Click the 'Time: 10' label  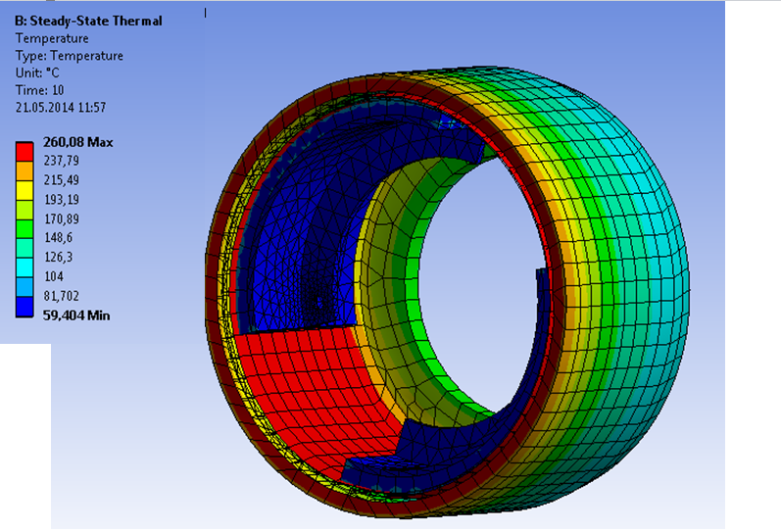pyautogui.click(x=40, y=90)
